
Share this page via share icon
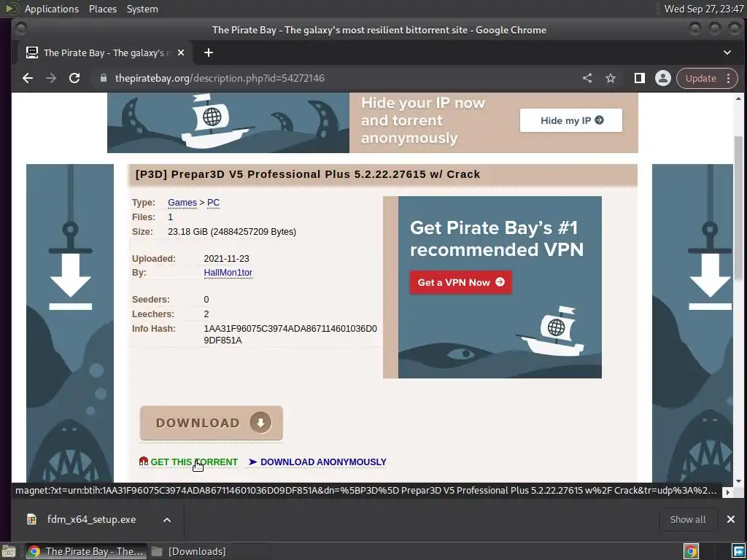(587, 78)
